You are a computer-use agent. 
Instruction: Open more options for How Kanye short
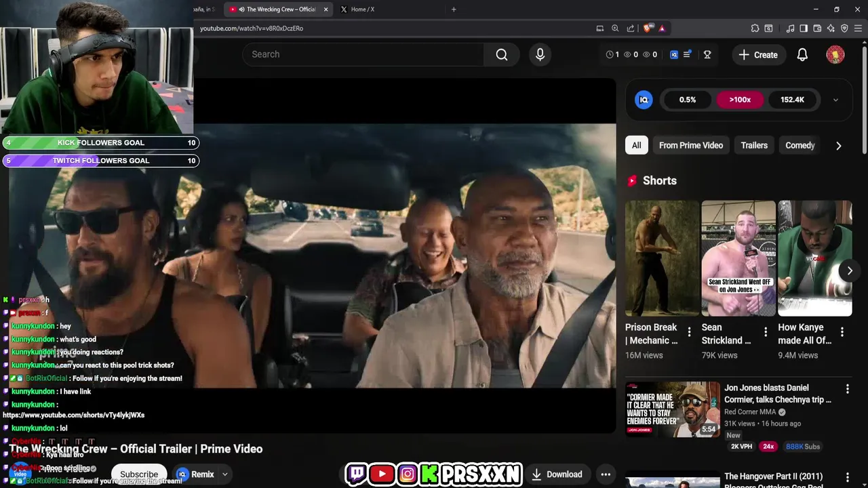842,332
